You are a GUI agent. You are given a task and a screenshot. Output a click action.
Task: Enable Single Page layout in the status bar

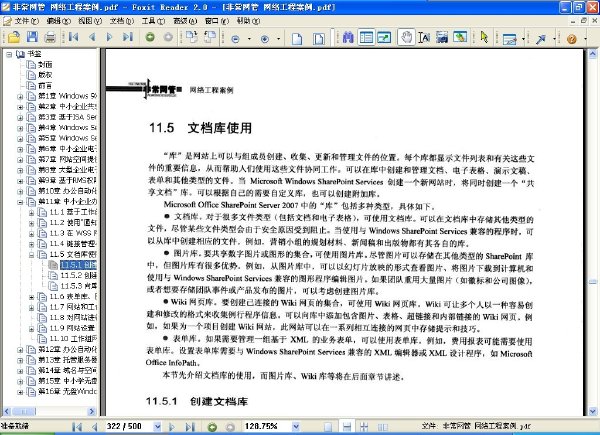(x=328, y=427)
